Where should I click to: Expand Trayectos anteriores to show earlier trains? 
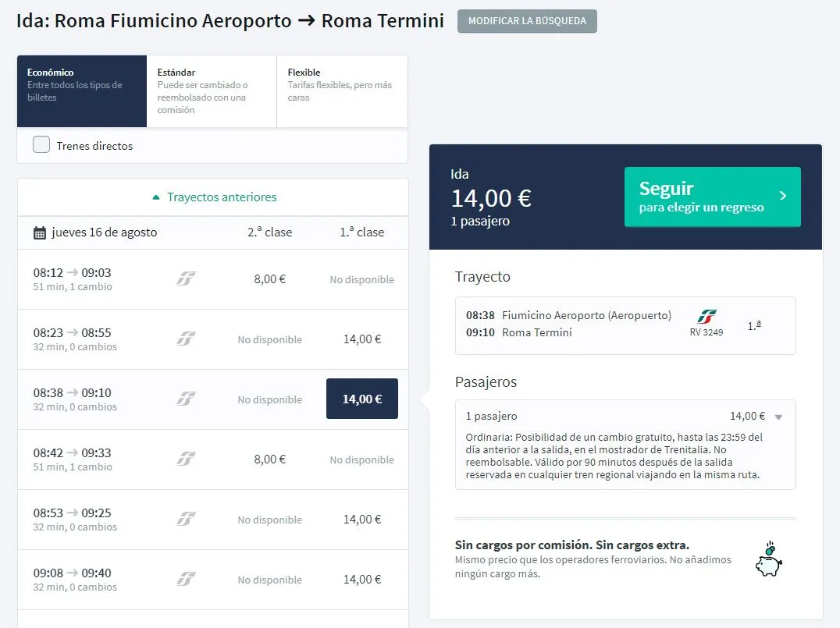213,197
